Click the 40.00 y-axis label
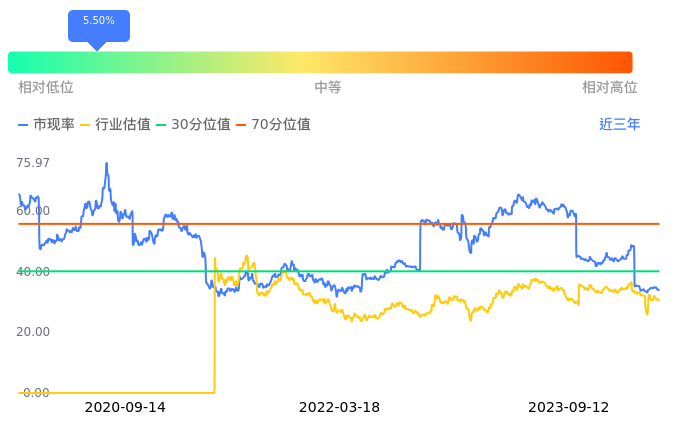The width and height of the screenshot is (686, 442). [x=33, y=272]
